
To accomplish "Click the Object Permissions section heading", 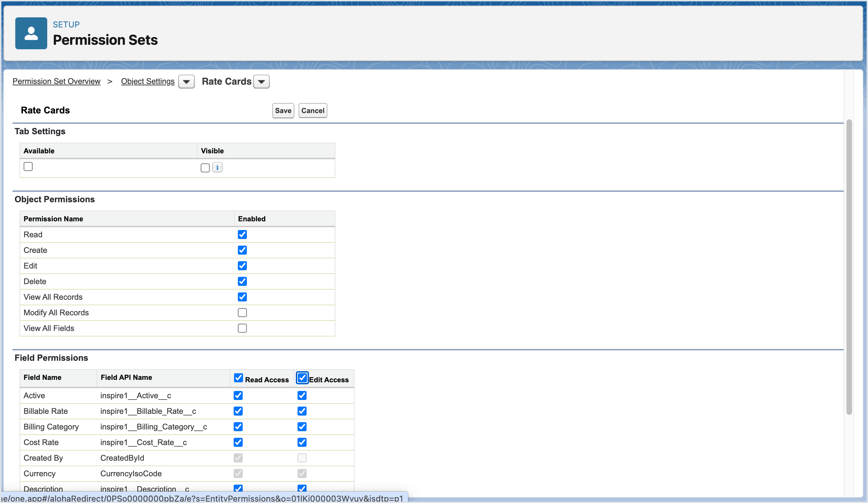I will (55, 199).
